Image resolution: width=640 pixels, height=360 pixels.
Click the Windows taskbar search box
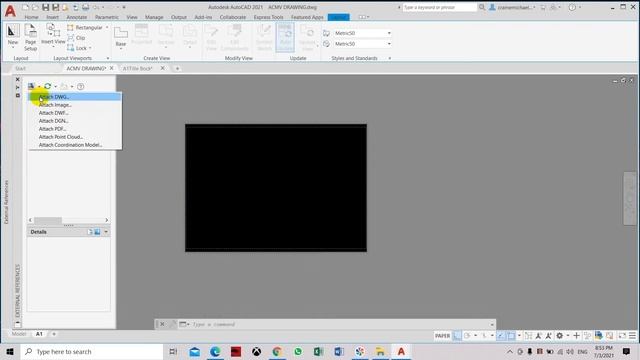(92, 351)
